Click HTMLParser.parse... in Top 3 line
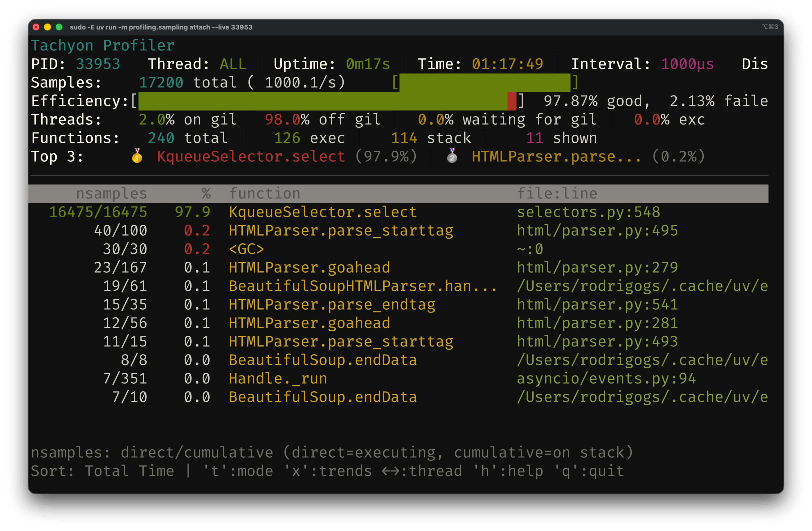The width and height of the screenshot is (812, 531). tap(556, 156)
